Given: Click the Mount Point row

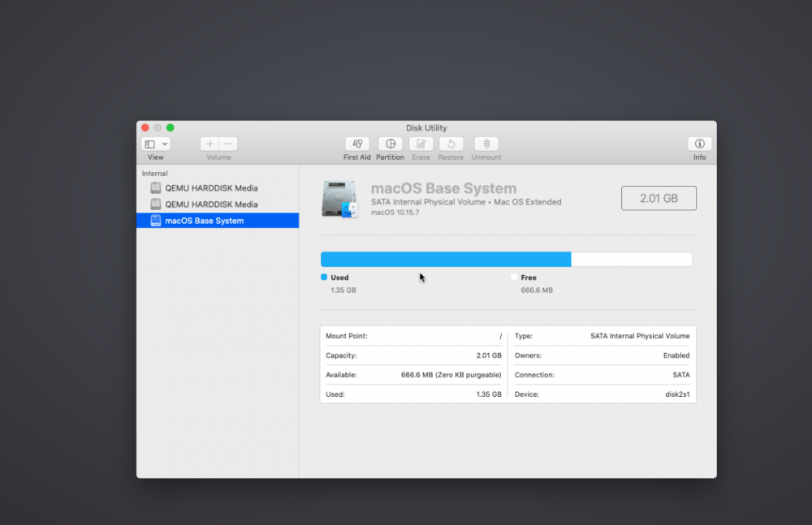Looking at the screenshot, I should [x=414, y=336].
